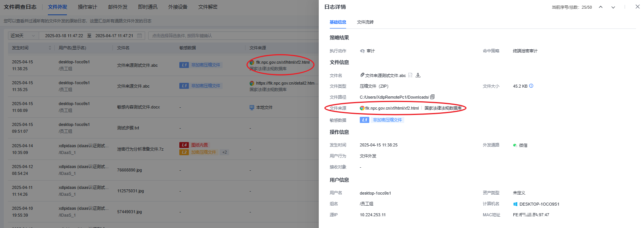Copy the file path C:/Users/XdlpRemotePc1/Downloads/
Image resolution: width=644 pixels, height=228 pixels.
coord(432,97)
